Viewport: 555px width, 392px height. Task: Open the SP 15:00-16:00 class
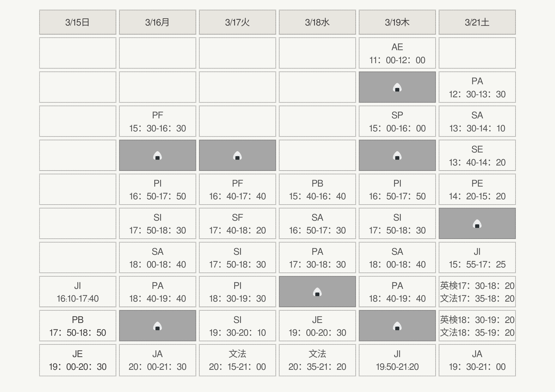click(x=397, y=121)
